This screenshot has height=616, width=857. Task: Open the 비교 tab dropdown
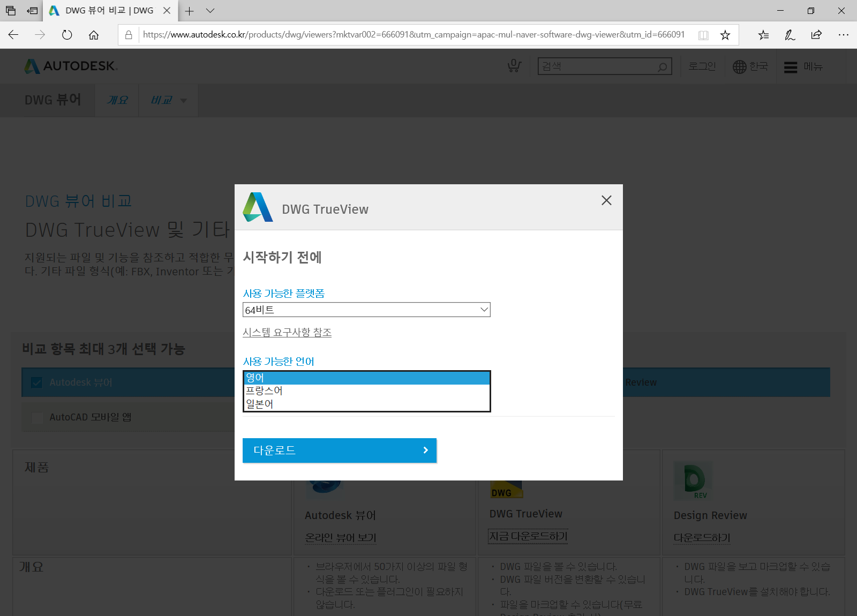tap(168, 100)
